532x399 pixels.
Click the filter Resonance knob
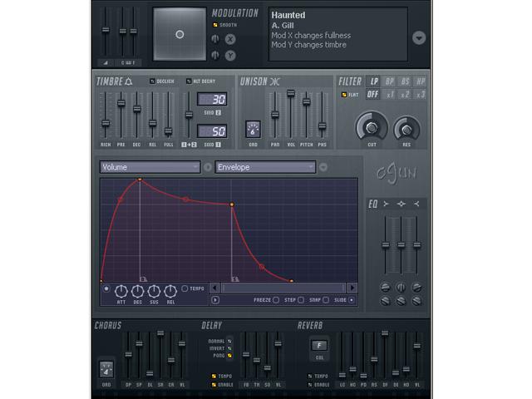[406, 128]
